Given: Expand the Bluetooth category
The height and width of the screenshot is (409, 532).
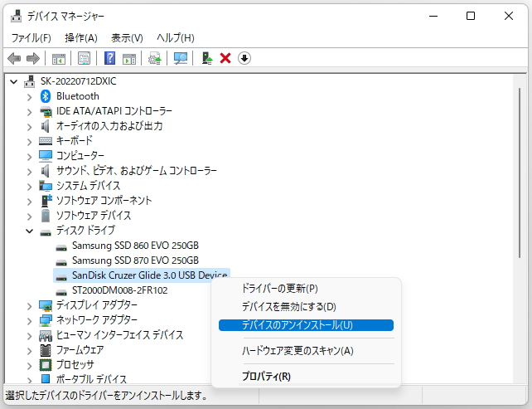Looking at the screenshot, I should coord(30,97).
